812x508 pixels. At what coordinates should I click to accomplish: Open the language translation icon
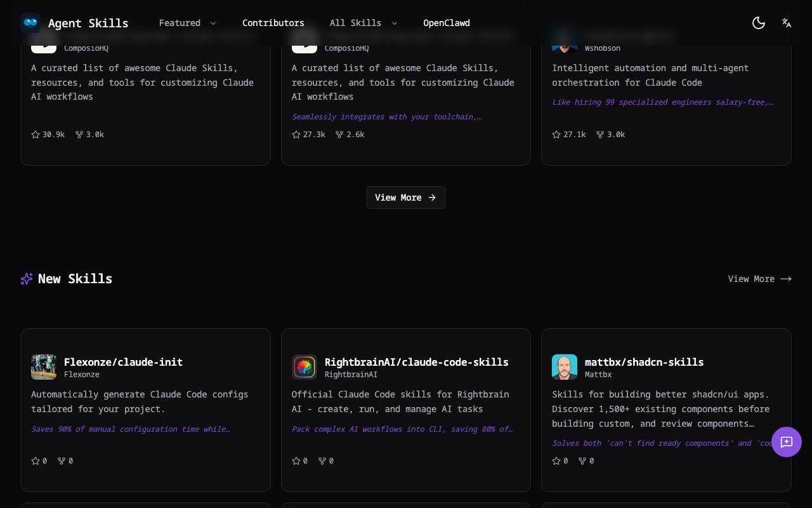coord(787,23)
